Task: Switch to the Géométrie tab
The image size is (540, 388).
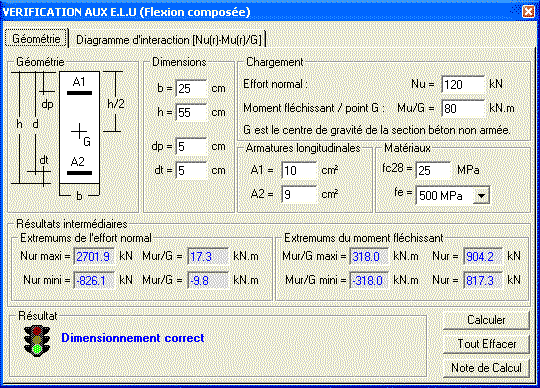Action: point(36,39)
